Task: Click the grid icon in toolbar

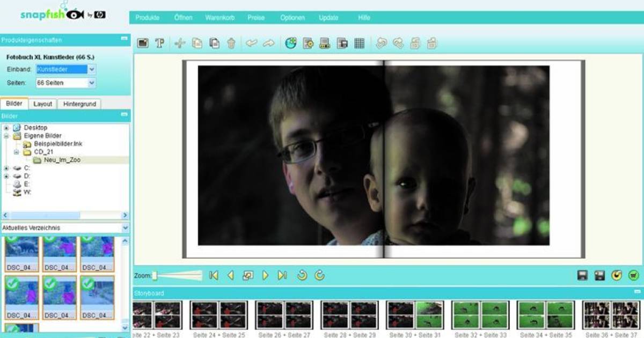Action: (359, 43)
